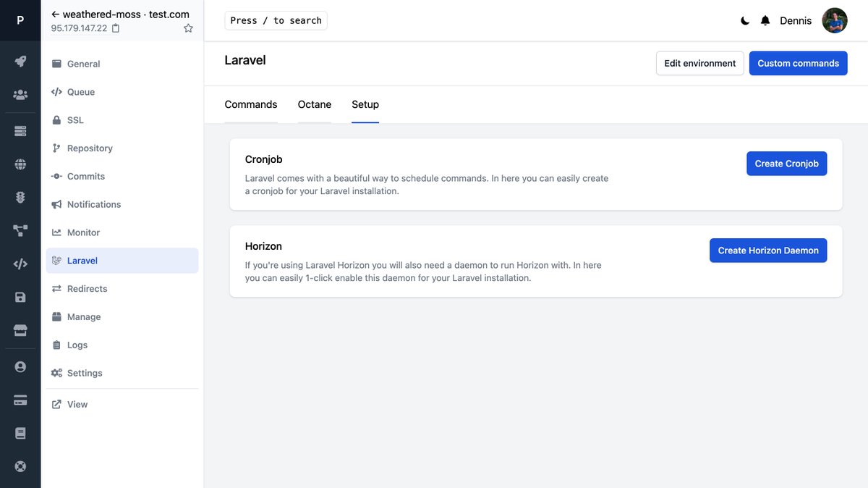This screenshot has height=488, width=868.
Task: Focus the Press / to search field
Action: coord(276,20)
